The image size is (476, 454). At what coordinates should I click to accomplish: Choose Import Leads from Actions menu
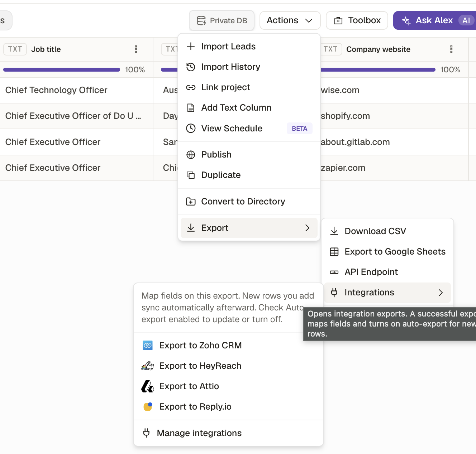pos(249,46)
